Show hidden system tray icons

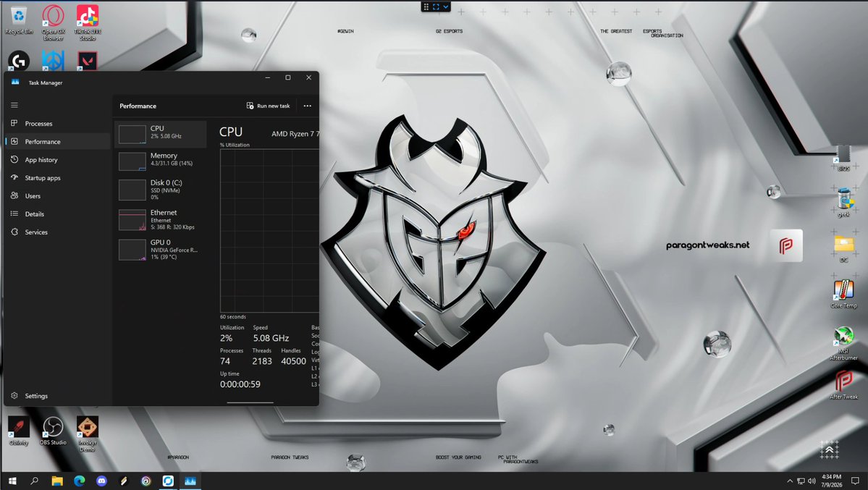point(790,481)
